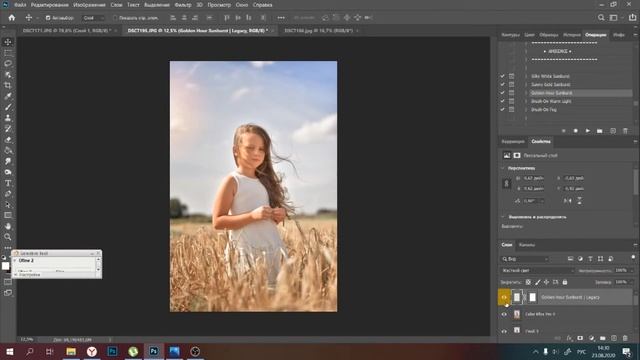This screenshot has width=640, height=360.
Task: Click the layer opacity value field
Action: pos(621,271)
